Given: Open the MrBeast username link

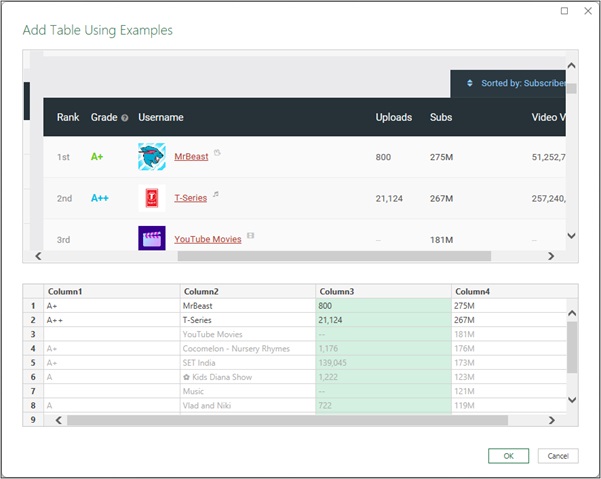Looking at the screenshot, I should 191,157.
